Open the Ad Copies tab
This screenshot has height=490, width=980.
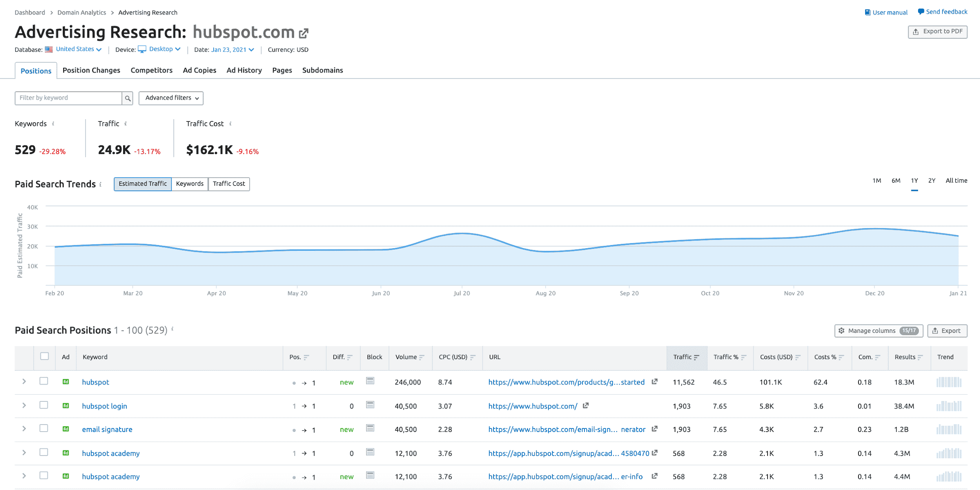[x=200, y=71]
